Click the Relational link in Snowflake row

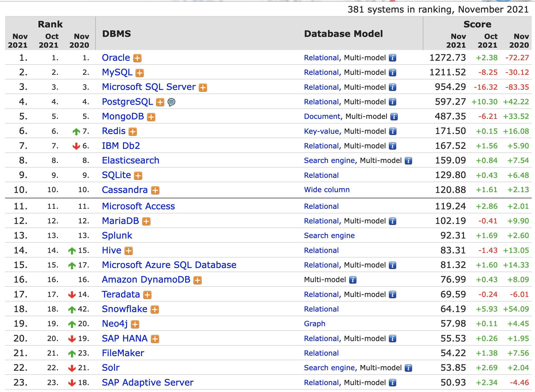click(x=321, y=309)
